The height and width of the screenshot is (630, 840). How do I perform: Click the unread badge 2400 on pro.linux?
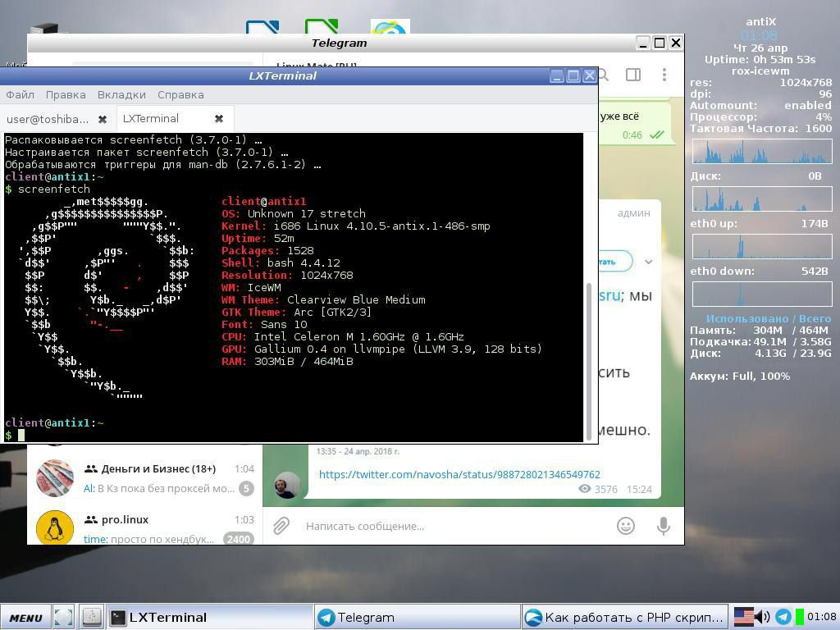[x=239, y=539]
